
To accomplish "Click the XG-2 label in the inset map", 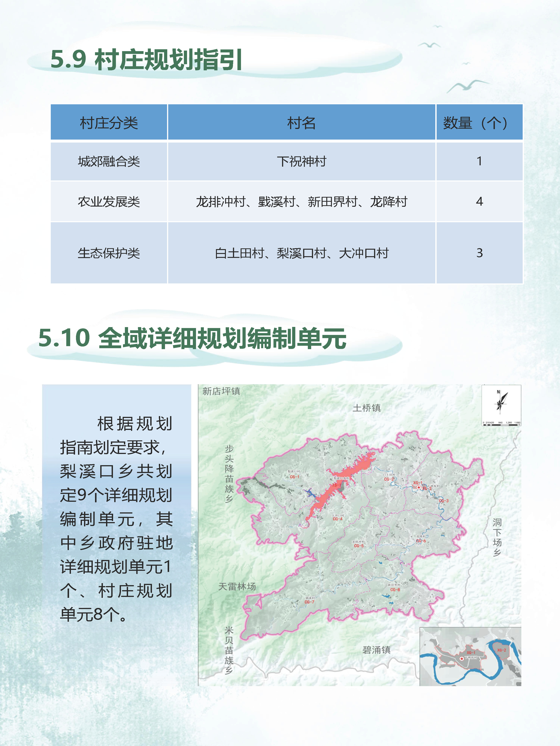I will coord(502,650).
